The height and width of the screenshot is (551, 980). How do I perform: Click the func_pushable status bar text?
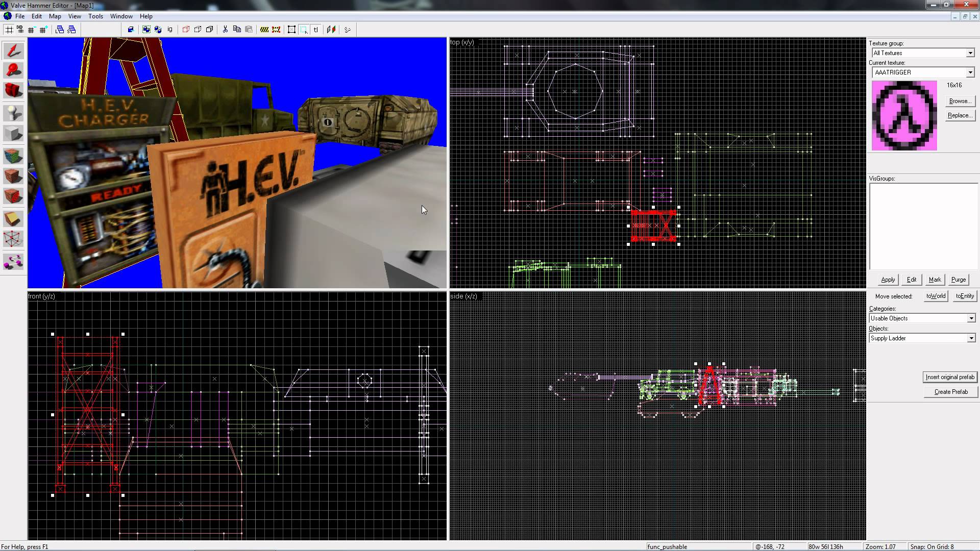tap(667, 547)
